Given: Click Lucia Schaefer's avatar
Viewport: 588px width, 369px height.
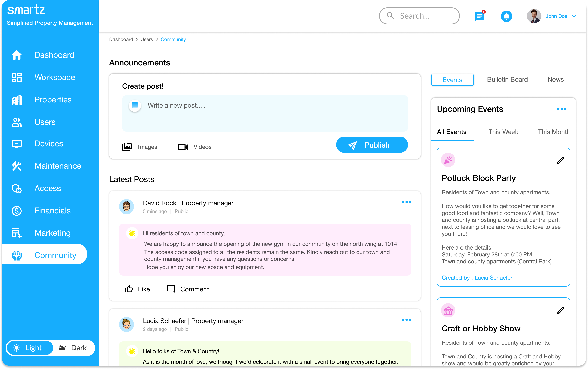Looking at the screenshot, I should (126, 325).
